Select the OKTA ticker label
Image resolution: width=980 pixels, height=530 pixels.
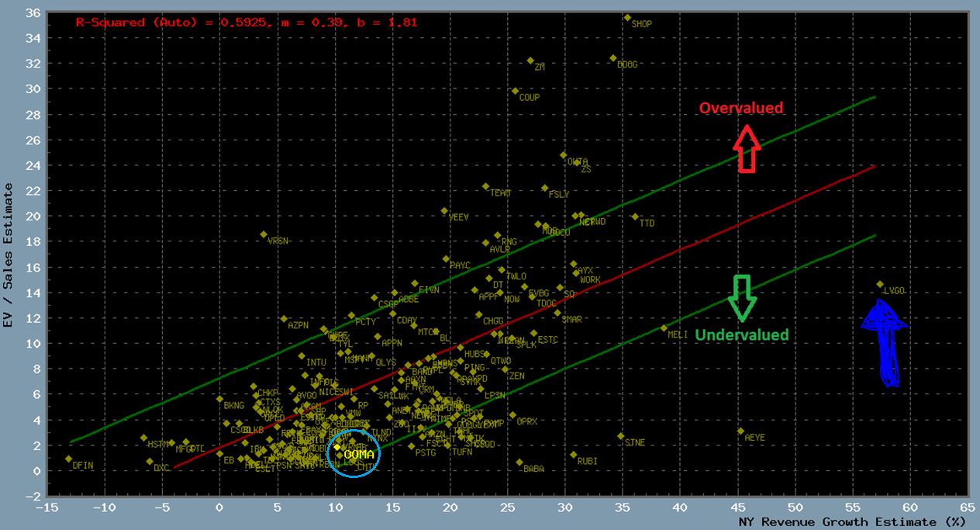(x=578, y=162)
